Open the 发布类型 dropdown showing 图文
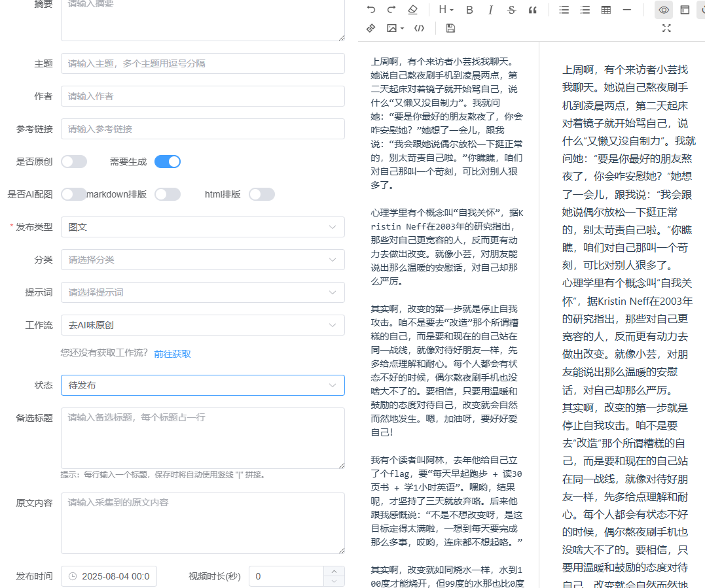This screenshot has height=588, width=705. tap(203, 228)
